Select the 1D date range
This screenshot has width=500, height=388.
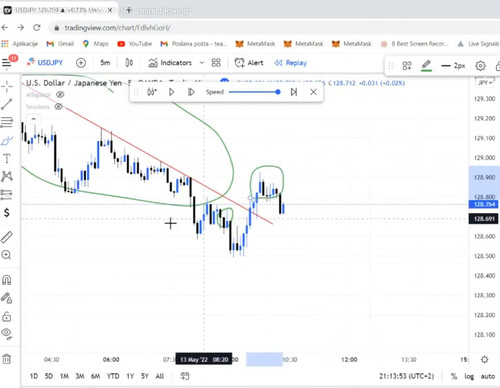click(34, 376)
